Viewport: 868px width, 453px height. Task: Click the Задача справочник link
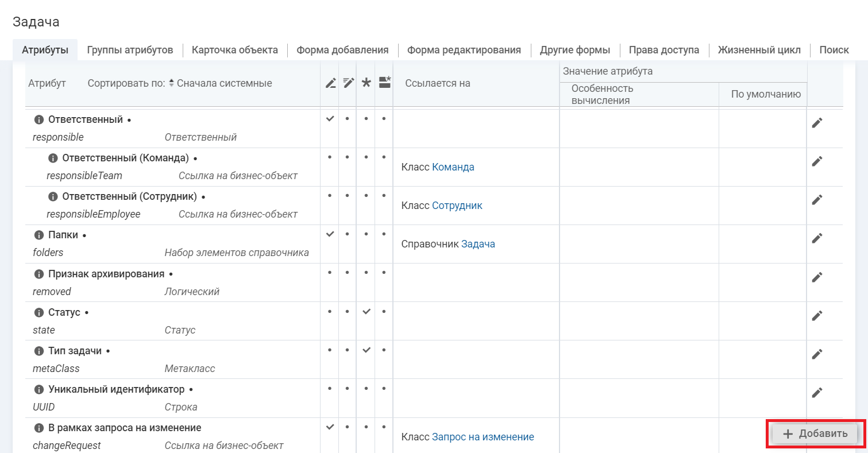(x=478, y=244)
